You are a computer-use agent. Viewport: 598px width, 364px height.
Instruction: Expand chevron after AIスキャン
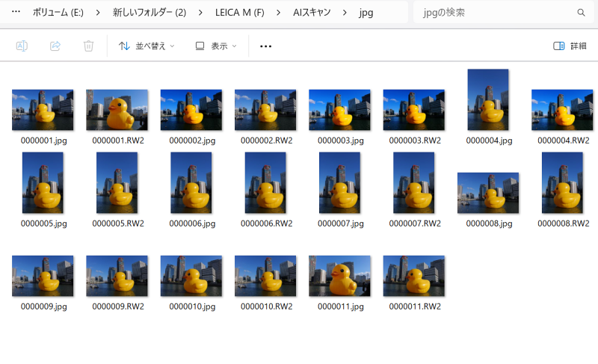coord(345,13)
